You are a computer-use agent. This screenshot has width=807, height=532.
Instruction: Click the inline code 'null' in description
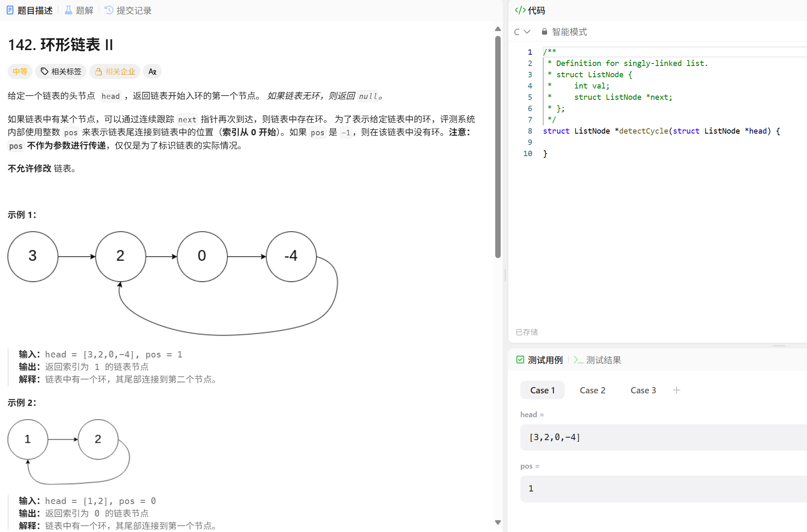click(368, 96)
